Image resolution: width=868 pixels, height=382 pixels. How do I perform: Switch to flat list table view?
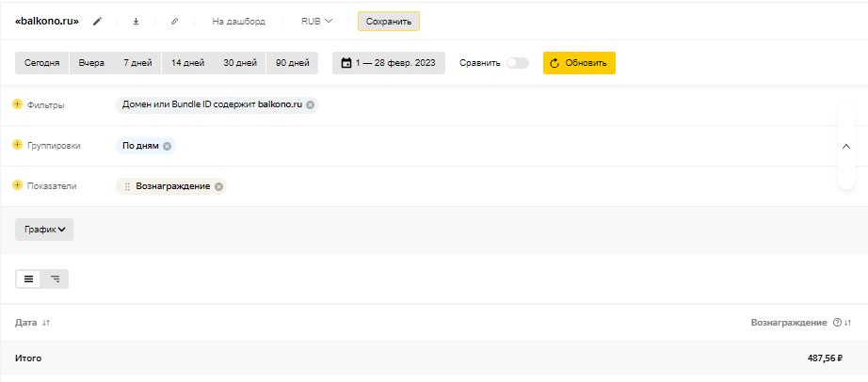(x=29, y=279)
